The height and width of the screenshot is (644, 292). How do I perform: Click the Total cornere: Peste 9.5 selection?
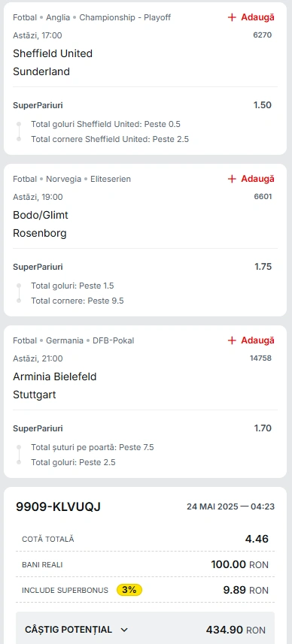pos(78,301)
